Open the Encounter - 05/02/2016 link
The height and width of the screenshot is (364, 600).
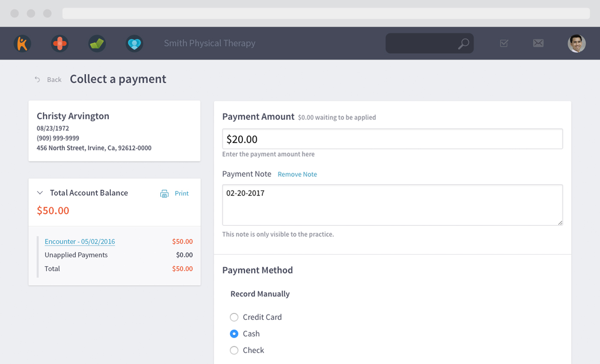coord(80,241)
